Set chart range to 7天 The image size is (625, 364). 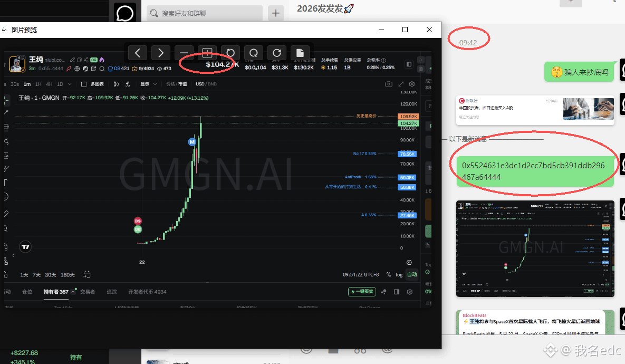37,275
